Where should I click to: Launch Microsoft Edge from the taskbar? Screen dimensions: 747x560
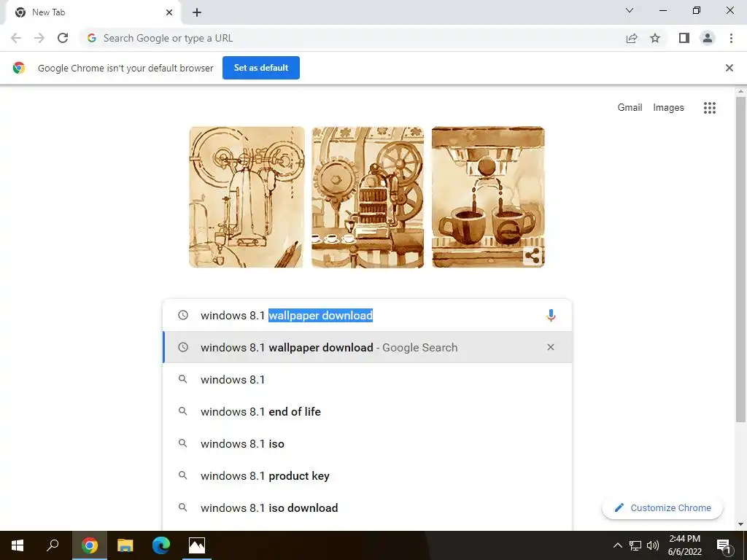click(x=161, y=545)
